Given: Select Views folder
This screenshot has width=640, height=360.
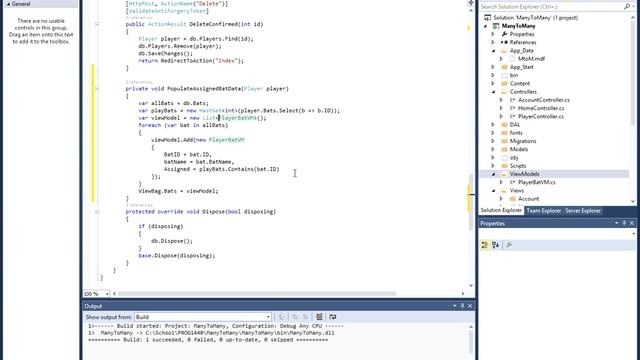Looking at the screenshot, I should (516, 191).
